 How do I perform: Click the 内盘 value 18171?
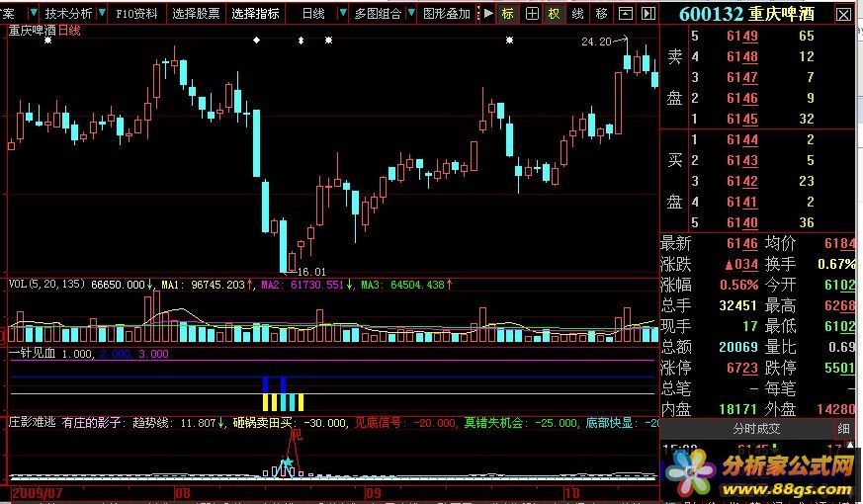coord(738,409)
